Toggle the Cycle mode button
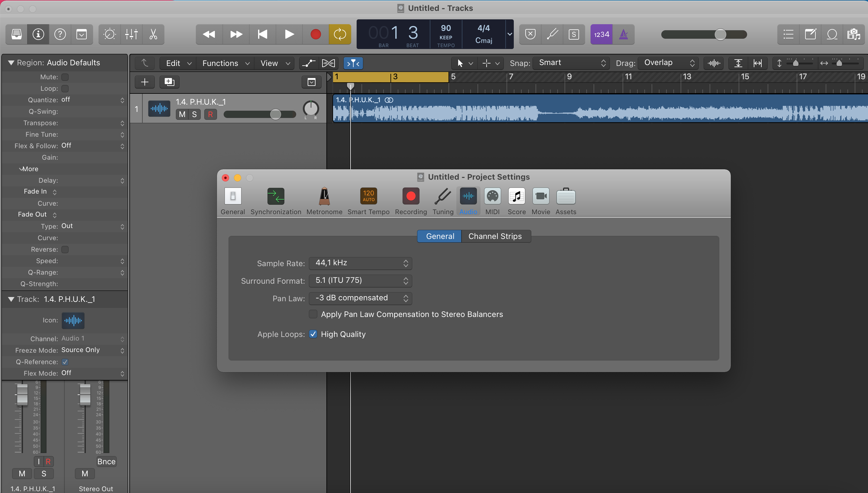 pos(340,34)
